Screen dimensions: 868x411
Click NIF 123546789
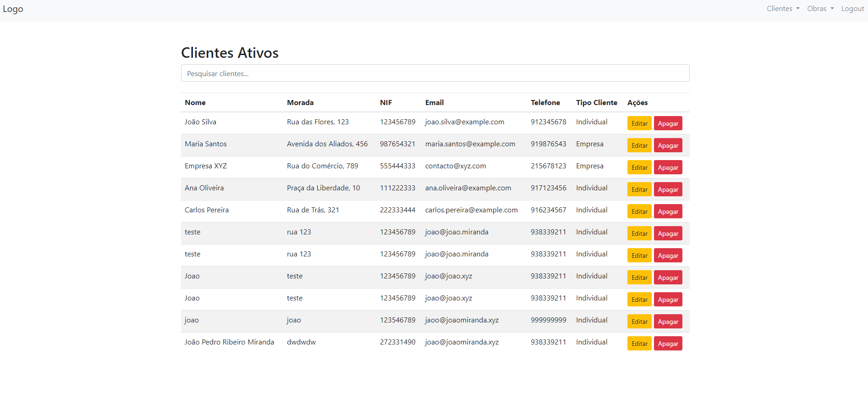click(397, 320)
